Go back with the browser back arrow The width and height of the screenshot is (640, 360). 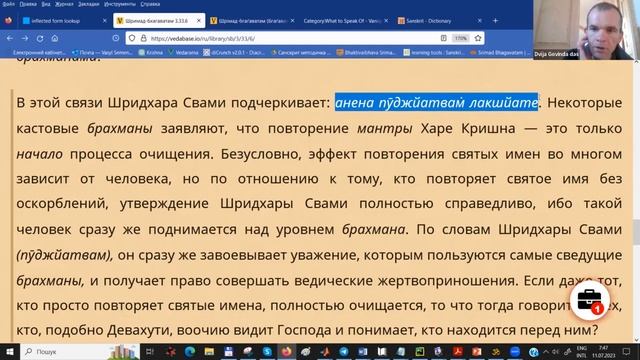pos(10,38)
